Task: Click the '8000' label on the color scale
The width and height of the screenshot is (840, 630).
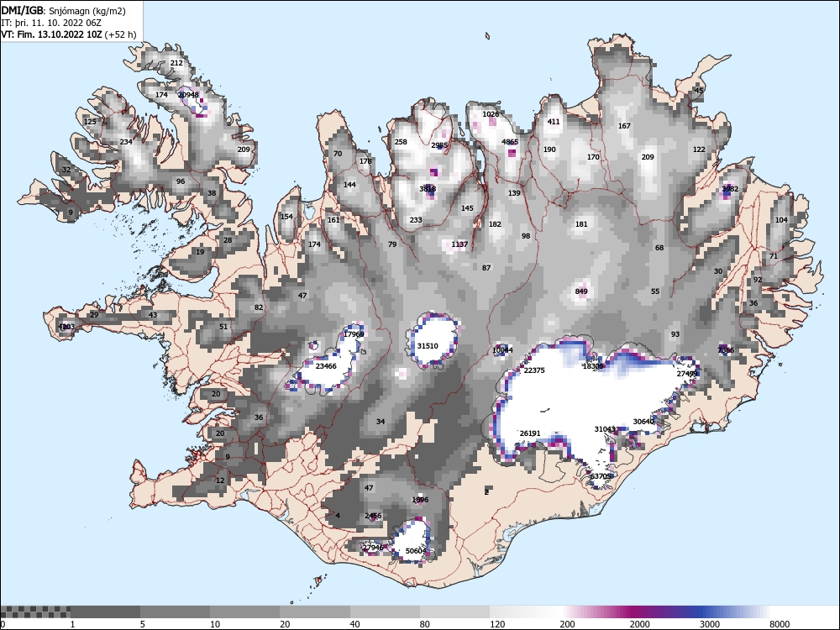Action: (780, 624)
